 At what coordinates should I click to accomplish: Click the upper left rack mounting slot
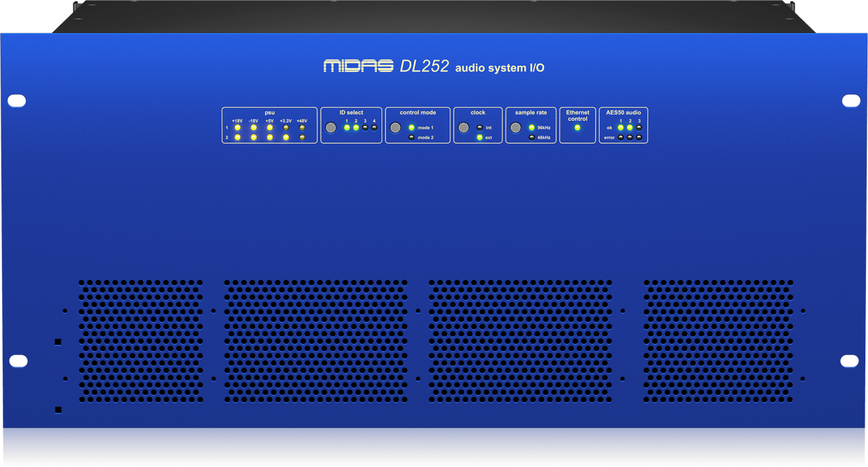pos(17,101)
